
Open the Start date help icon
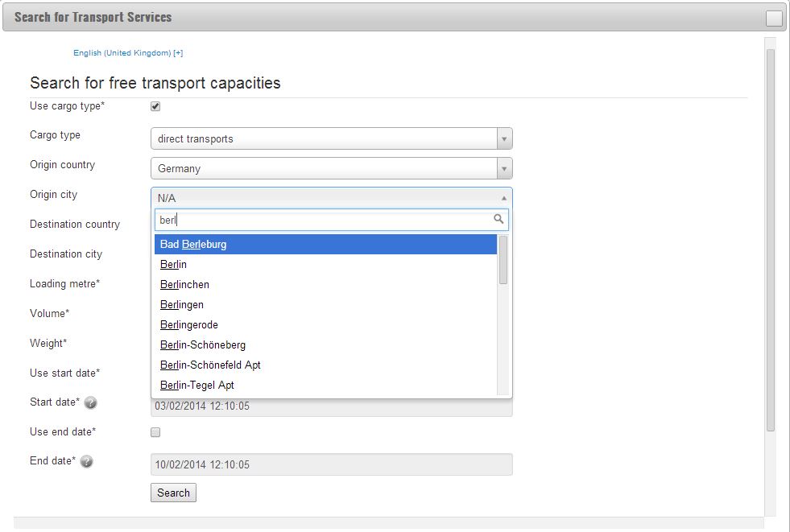[91, 402]
